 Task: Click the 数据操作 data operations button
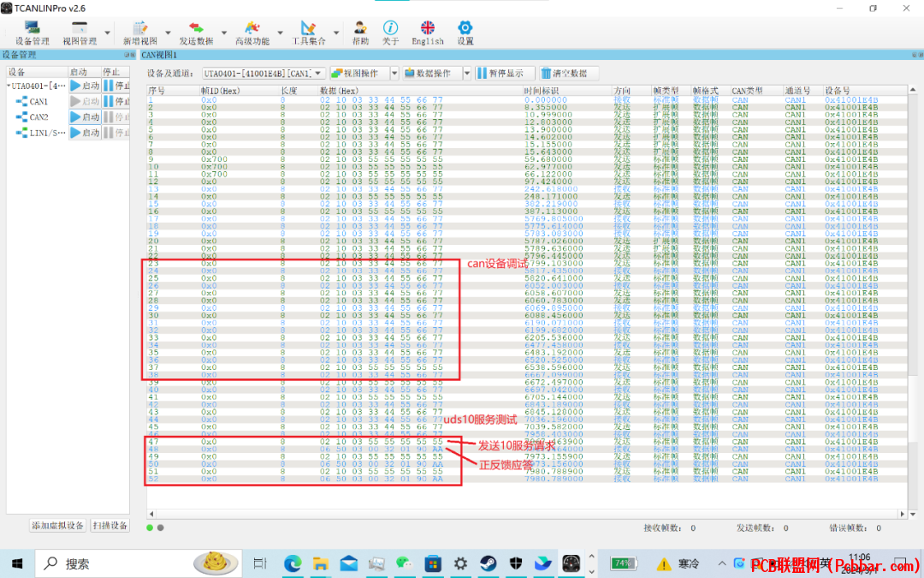pos(432,73)
